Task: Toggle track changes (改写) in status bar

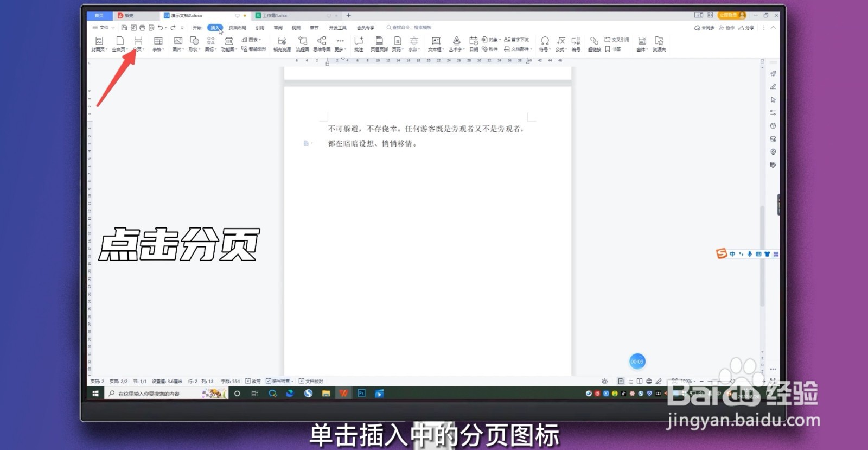Action: (253, 381)
